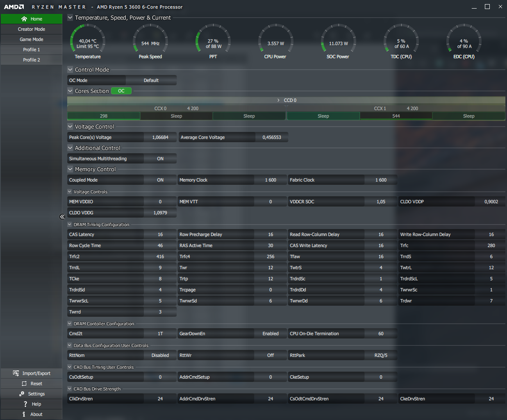Click VDDCR SOC value 1,05
Screen dimensions: 507x420
[x=381, y=202]
